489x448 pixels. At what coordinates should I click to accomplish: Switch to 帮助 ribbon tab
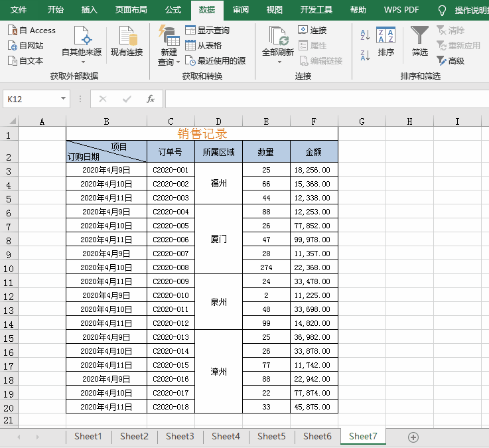pyautogui.click(x=358, y=10)
